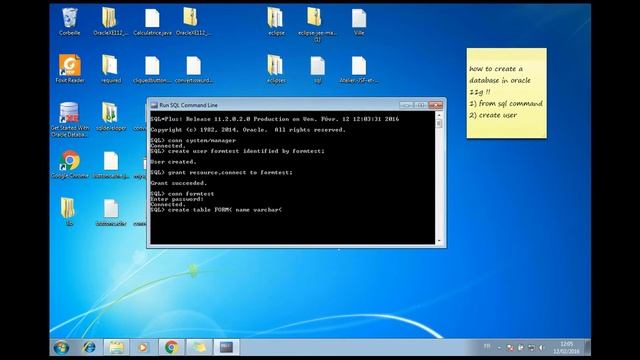Open Windows Media Player from the taskbar
This screenshot has height=360, width=640.
pos(143,348)
